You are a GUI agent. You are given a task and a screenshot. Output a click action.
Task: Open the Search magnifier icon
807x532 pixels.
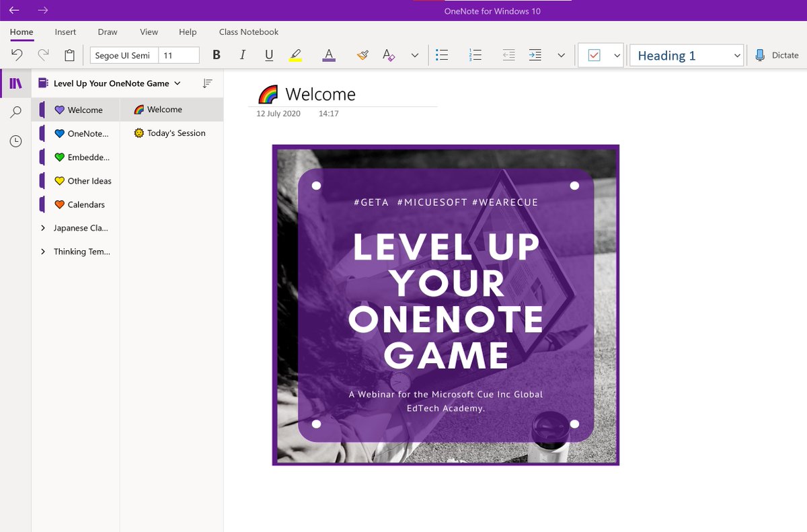click(x=15, y=112)
